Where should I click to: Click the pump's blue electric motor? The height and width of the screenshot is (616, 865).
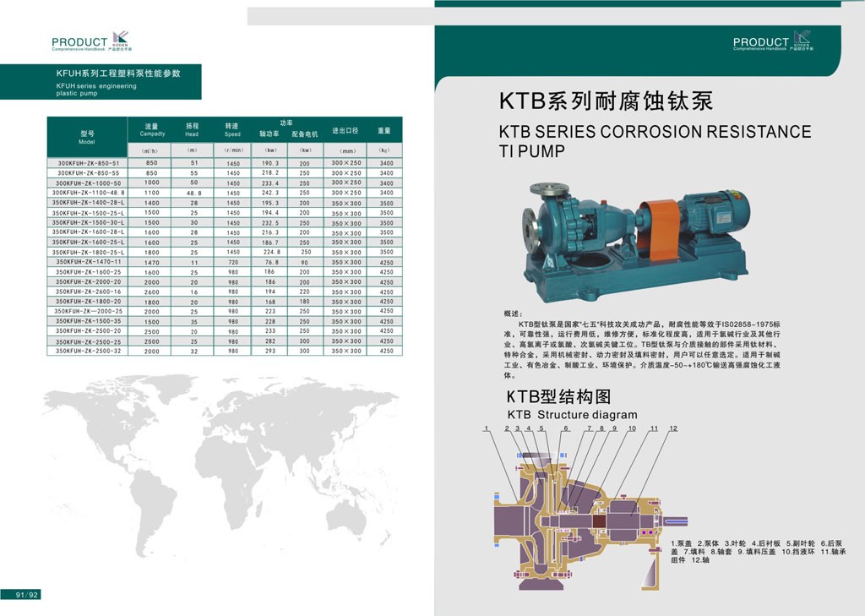click(715, 209)
